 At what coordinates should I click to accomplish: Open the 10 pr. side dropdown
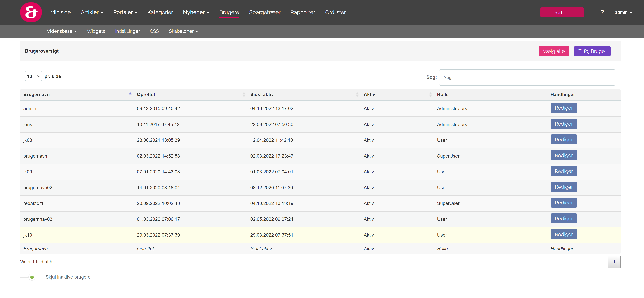pos(33,76)
